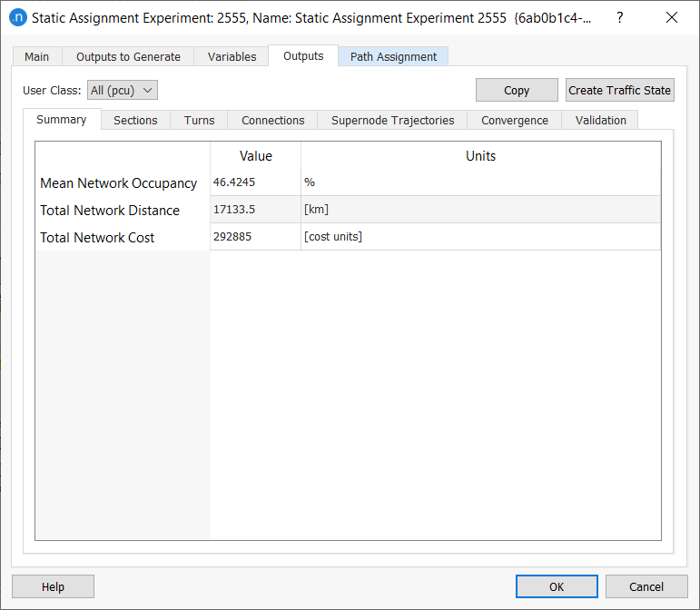The width and height of the screenshot is (700, 610).
Task: Show the Connections sub-tab
Action: [272, 120]
